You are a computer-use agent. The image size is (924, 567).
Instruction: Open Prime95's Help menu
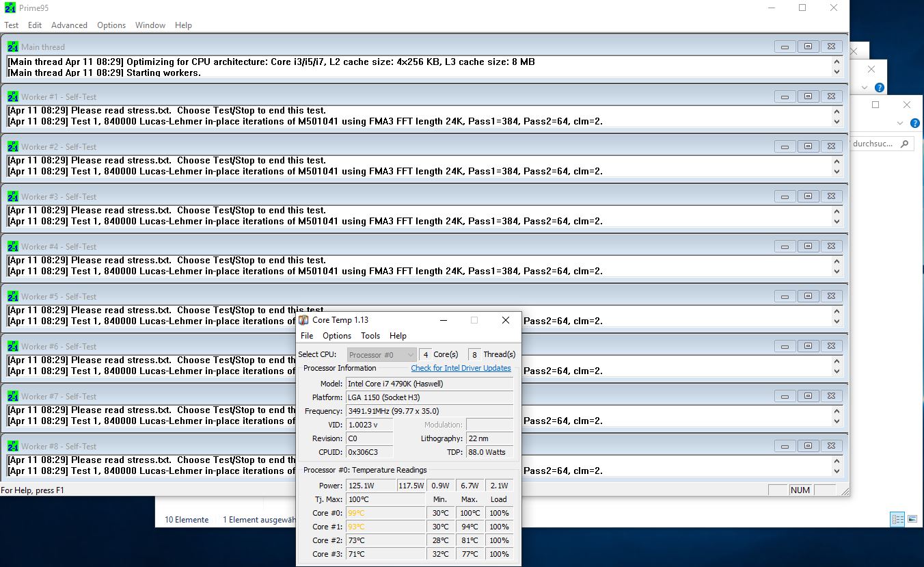point(183,25)
